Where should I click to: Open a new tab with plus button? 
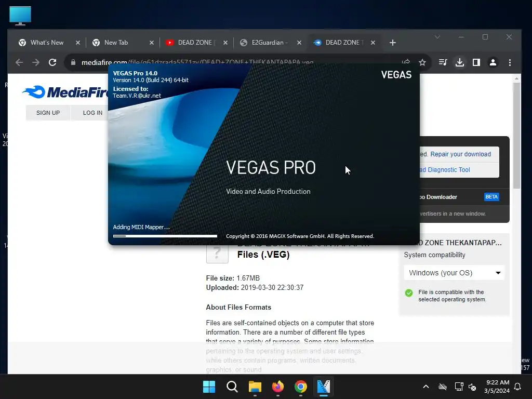tap(393, 43)
